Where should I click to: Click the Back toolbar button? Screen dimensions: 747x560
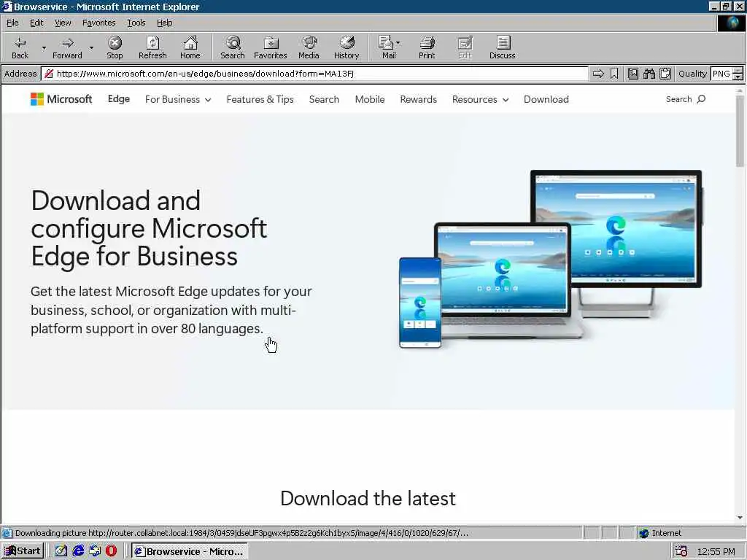coord(20,47)
